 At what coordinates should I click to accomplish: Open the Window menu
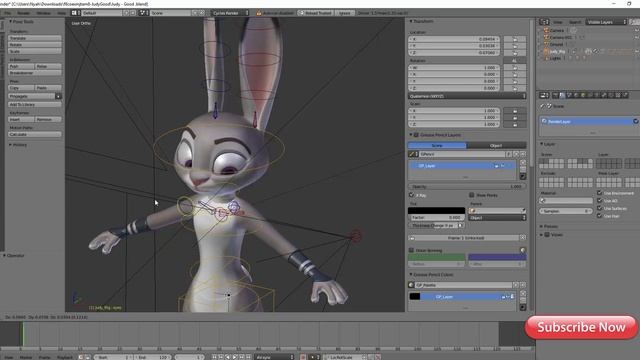pyautogui.click(x=44, y=13)
